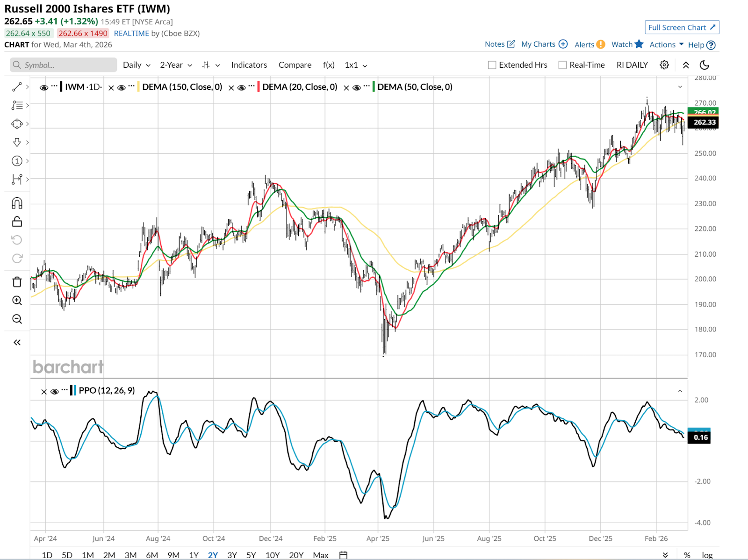Click the zoom out magnifier icon
The height and width of the screenshot is (560, 748).
coord(17,319)
